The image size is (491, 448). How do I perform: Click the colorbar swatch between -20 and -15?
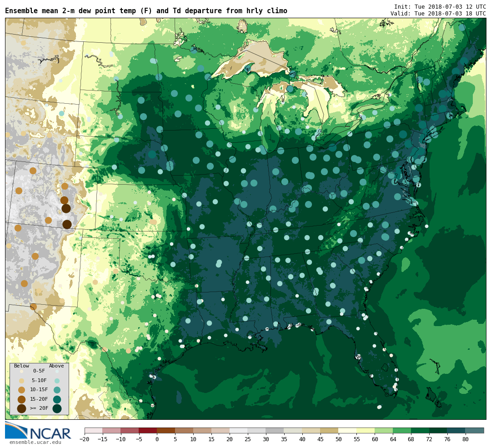coord(94,430)
